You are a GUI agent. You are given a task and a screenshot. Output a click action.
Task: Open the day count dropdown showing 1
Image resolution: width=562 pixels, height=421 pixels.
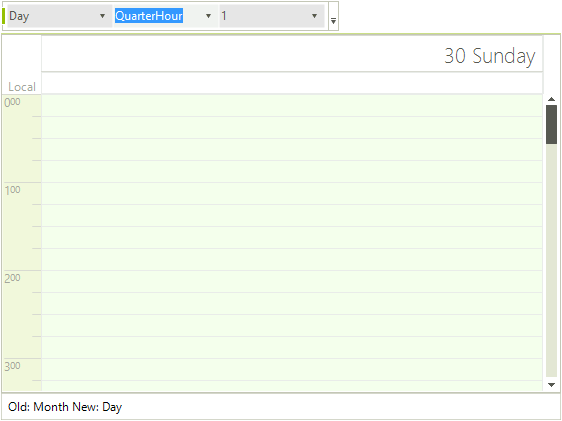point(314,16)
